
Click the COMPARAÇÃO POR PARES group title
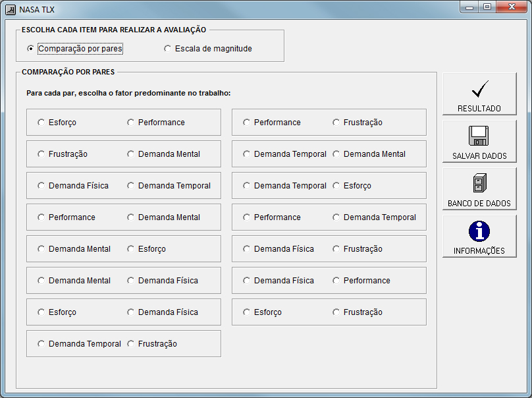pyautogui.click(x=68, y=72)
